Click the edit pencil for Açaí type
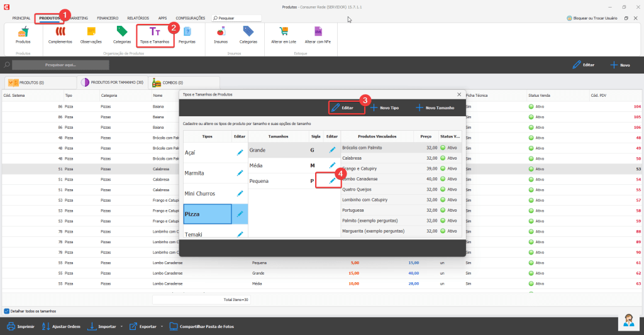Viewport: 644px width, 335px height. click(x=240, y=152)
